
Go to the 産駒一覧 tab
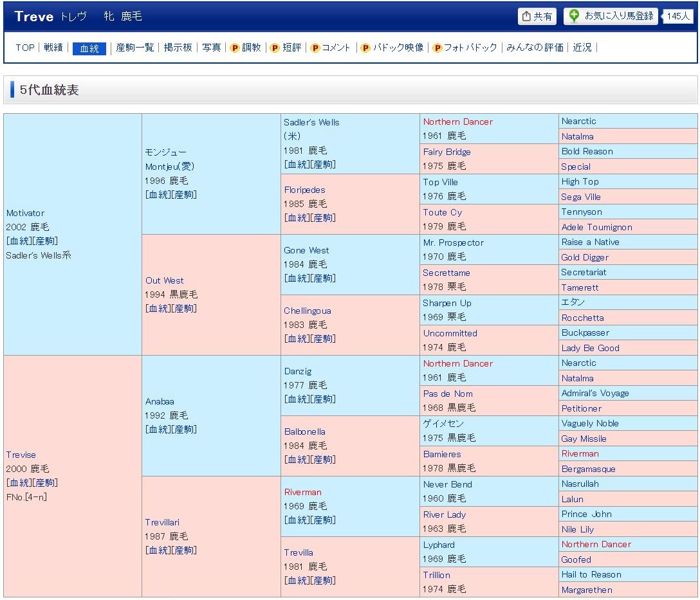coord(135,48)
